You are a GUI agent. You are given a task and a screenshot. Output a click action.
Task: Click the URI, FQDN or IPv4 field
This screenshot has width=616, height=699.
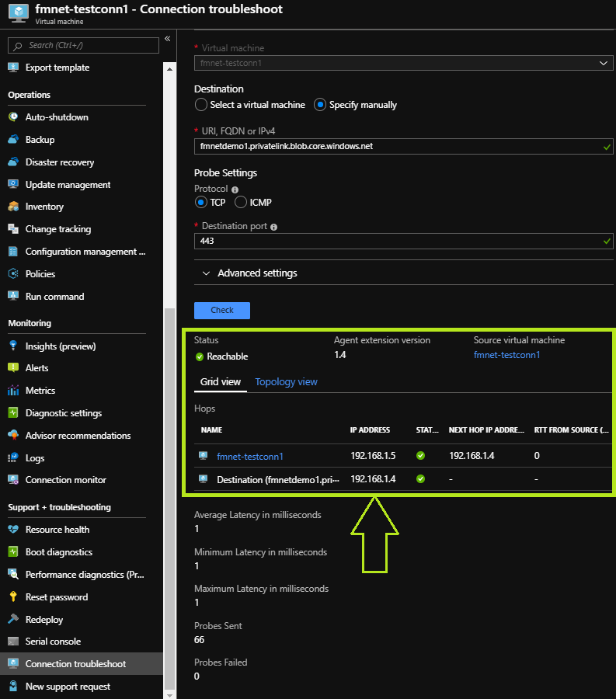click(403, 146)
